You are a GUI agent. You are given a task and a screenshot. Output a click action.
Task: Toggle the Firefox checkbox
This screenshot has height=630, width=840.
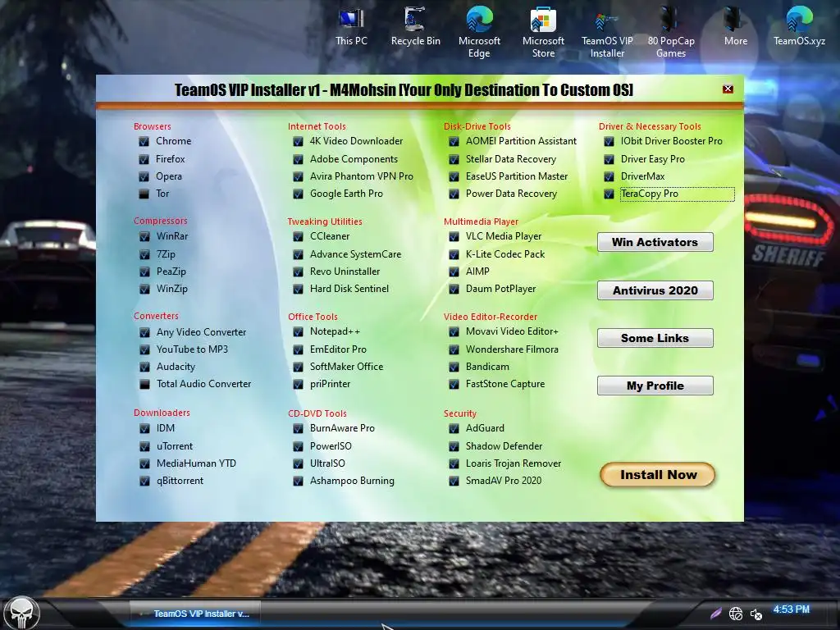(144, 159)
